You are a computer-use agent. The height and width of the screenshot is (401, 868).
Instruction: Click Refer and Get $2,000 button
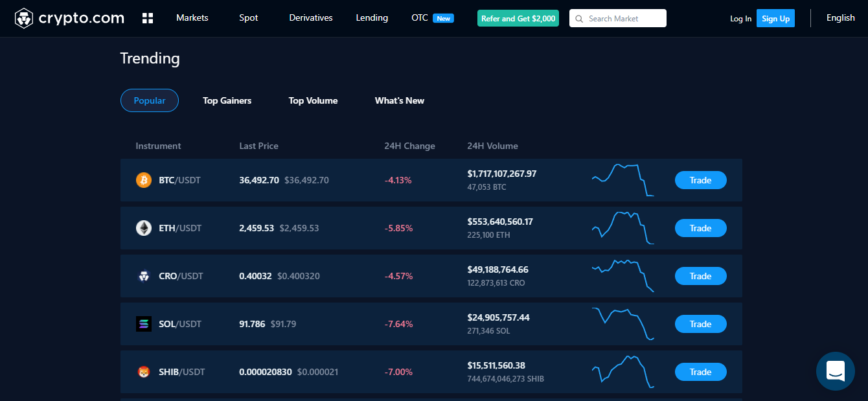click(x=518, y=19)
